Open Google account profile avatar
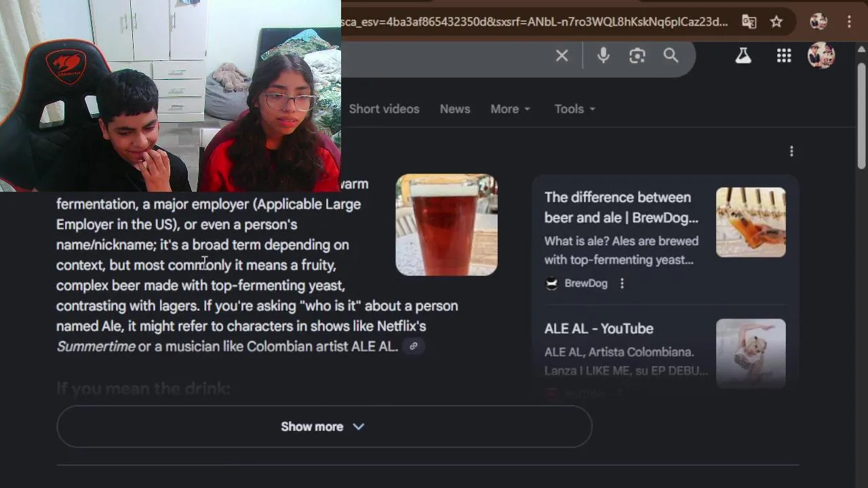 point(821,56)
